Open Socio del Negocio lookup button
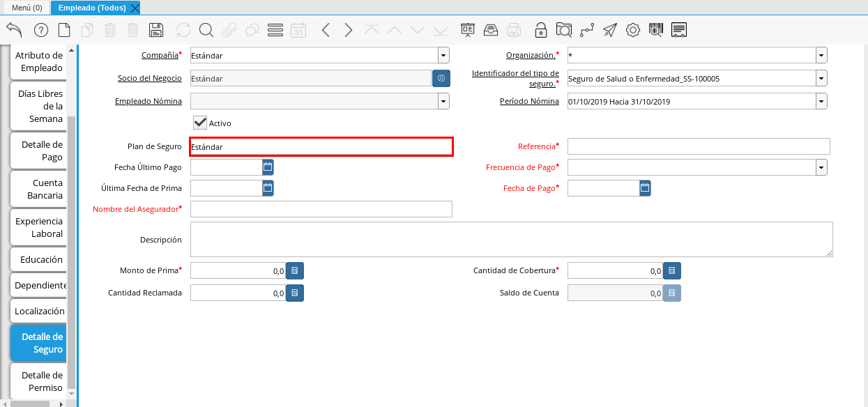 coord(441,78)
